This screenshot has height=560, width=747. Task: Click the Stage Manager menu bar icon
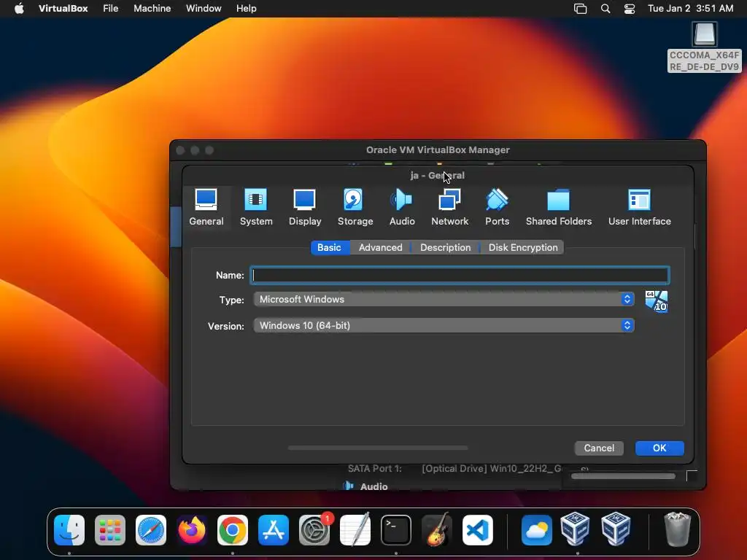(580, 9)
